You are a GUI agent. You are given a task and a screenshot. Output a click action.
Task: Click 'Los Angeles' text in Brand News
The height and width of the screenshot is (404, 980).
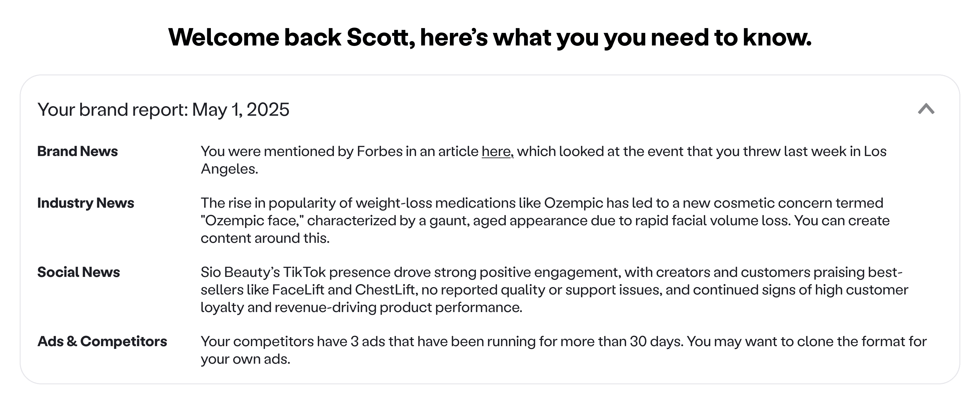pos(544,160)
